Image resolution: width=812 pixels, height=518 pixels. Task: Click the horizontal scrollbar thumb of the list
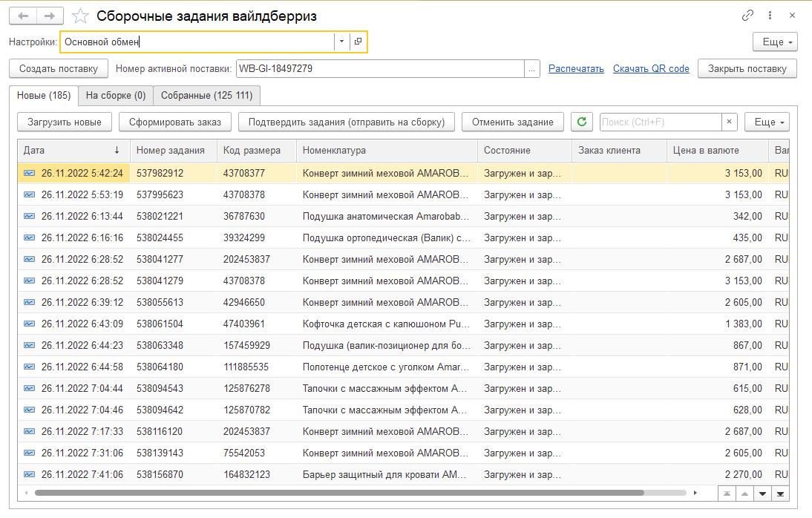coord(339,493)
